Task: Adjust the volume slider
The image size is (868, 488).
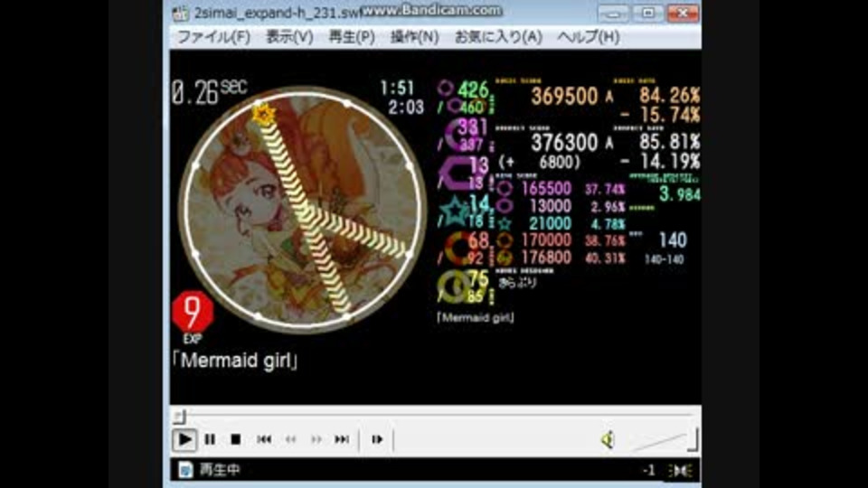Action: [665, 440]
